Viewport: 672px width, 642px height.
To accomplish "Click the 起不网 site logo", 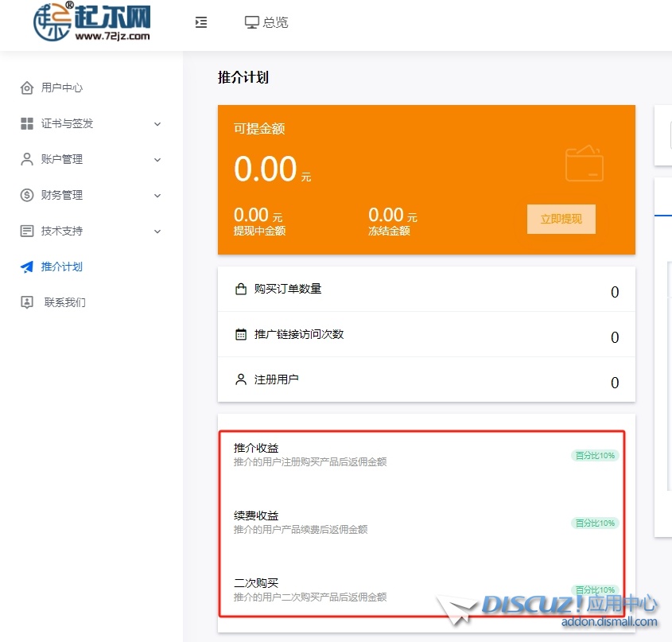I will (x=91, y=22).
